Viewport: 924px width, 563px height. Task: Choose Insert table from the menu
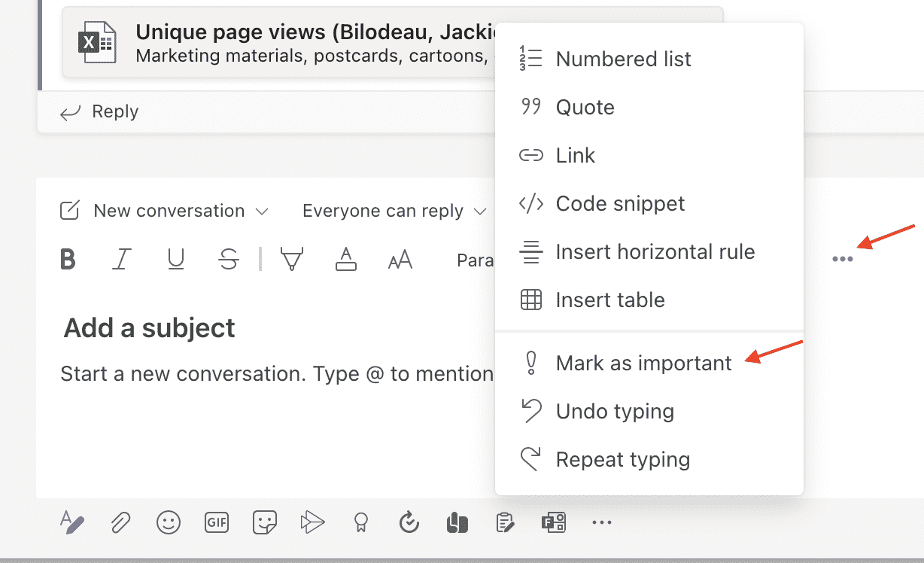pyautogui.click(x=609, y=300)
